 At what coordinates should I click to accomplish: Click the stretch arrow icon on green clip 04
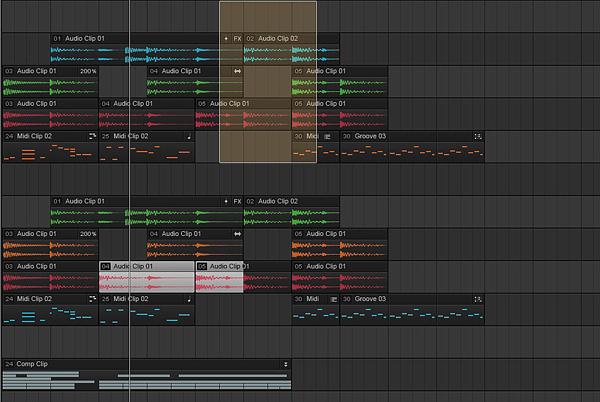[x=237, y=71]
